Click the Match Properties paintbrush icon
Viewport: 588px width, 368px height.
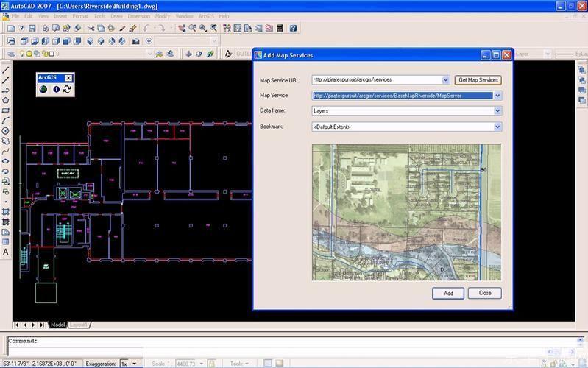coord(132,28)
